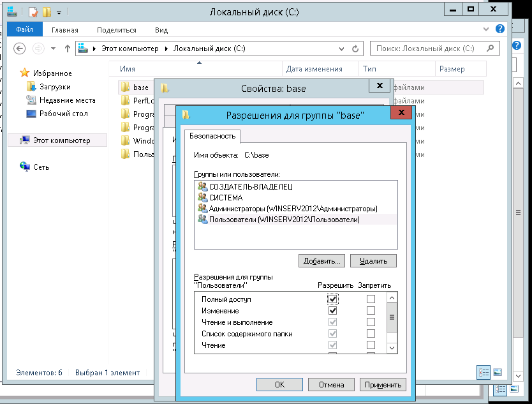532x404 pixels.
Task: Sort by the Тип column header
Action: [x=397, y=69]
